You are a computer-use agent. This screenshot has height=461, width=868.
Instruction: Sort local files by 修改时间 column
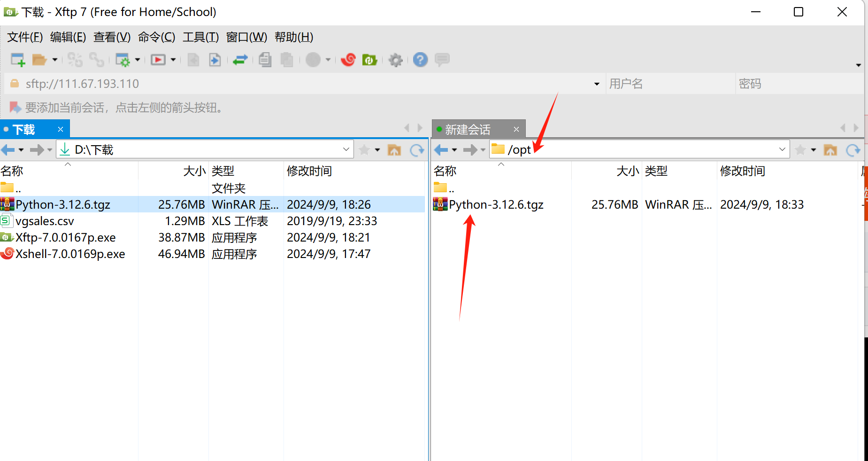pyautogui.click(x=354, y=171)
